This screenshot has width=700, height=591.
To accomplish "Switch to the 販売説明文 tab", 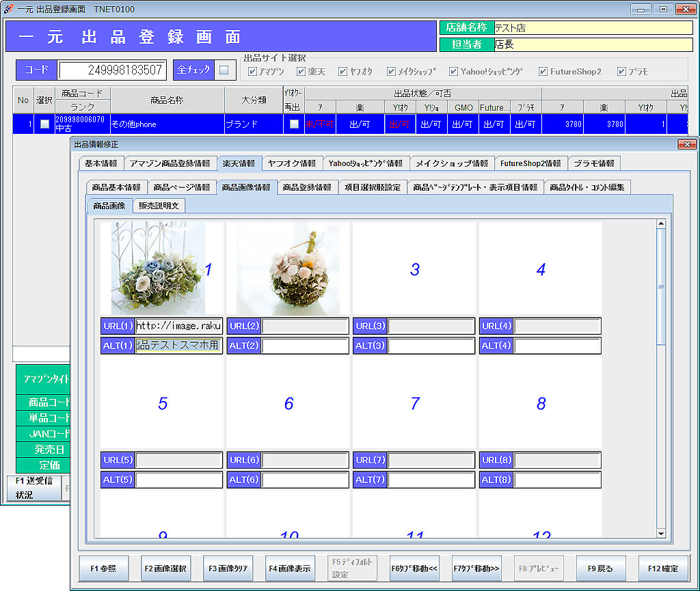I will (x=159, y=206).
